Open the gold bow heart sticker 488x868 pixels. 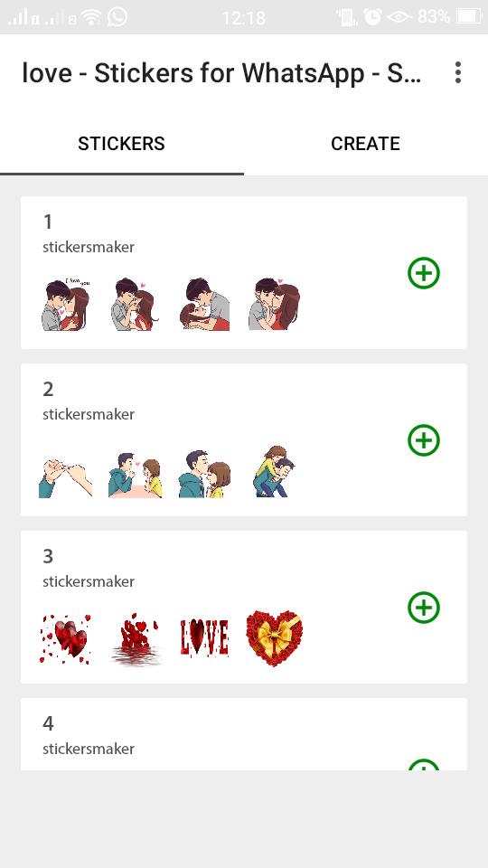[x=274, y=637]
